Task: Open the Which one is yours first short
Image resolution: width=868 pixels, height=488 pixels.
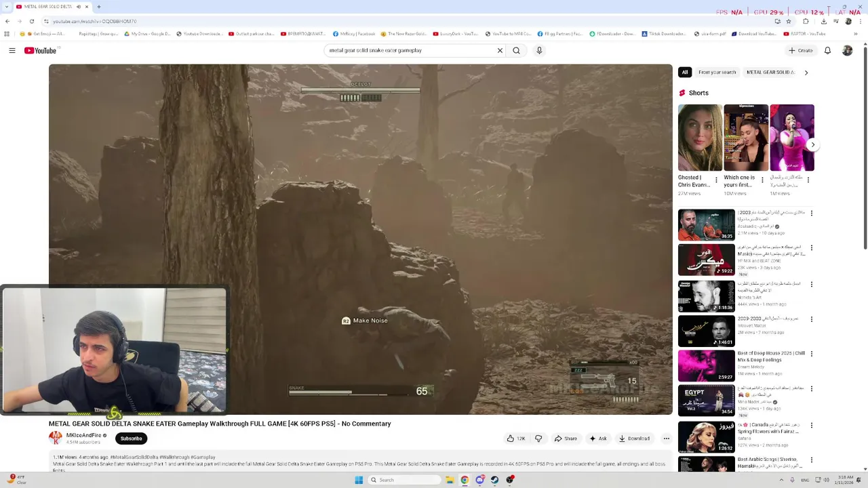Action: pos(746,138)
